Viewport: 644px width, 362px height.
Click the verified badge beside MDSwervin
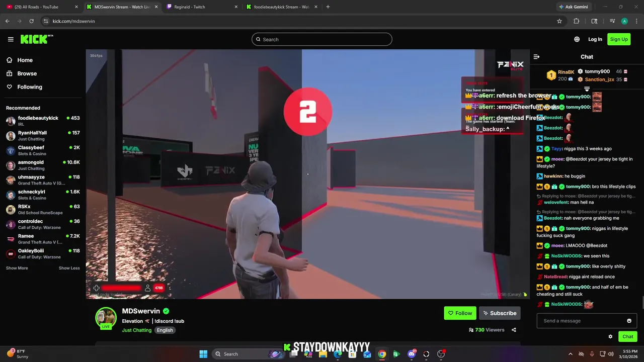(x=166, y=311)
